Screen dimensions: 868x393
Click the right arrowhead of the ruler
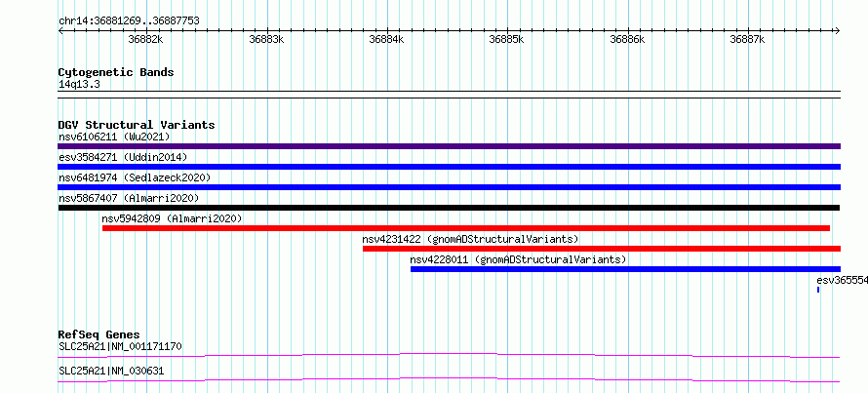(838, 30)
